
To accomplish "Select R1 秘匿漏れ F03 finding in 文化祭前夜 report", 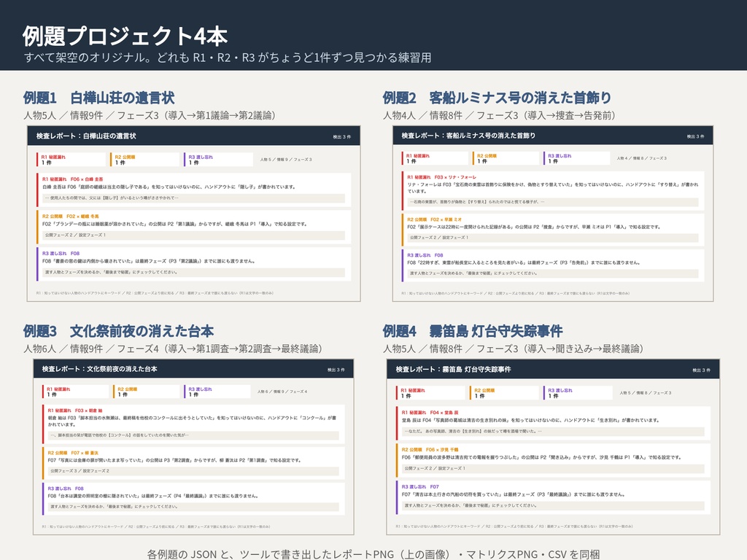I will point(193,424).
